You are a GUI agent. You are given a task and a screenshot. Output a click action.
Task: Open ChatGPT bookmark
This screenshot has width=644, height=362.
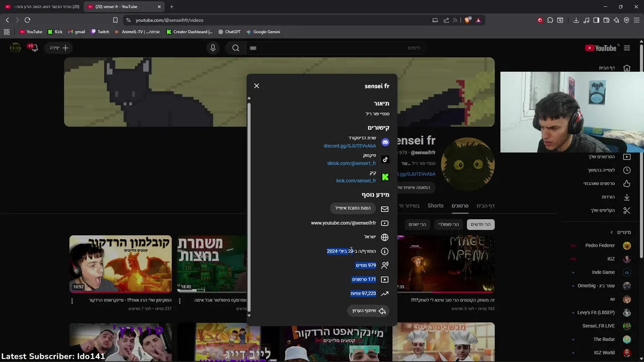(x=229, y=32)
